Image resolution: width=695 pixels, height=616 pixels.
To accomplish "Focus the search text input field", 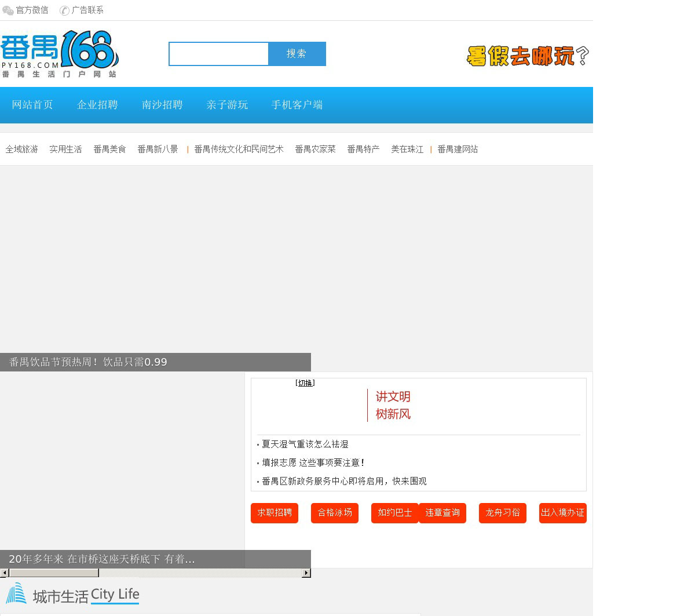I will pos(219,54).
